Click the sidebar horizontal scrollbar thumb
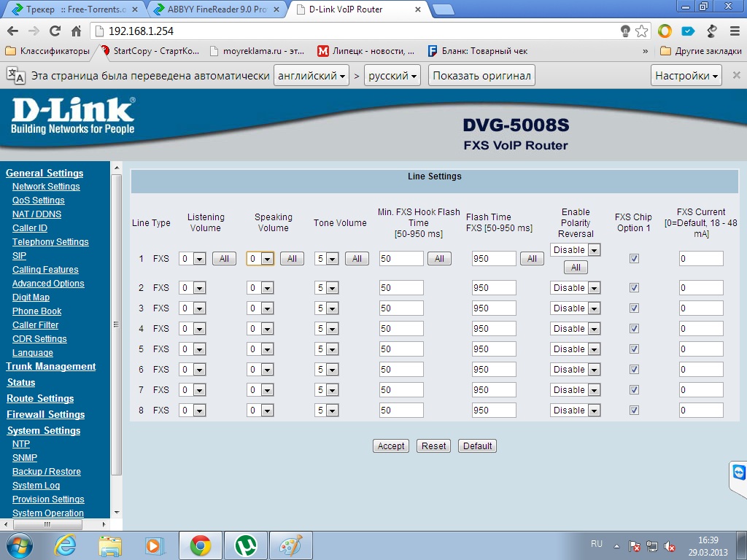Screen dimensions: 747x560 (x=47, y=524)
